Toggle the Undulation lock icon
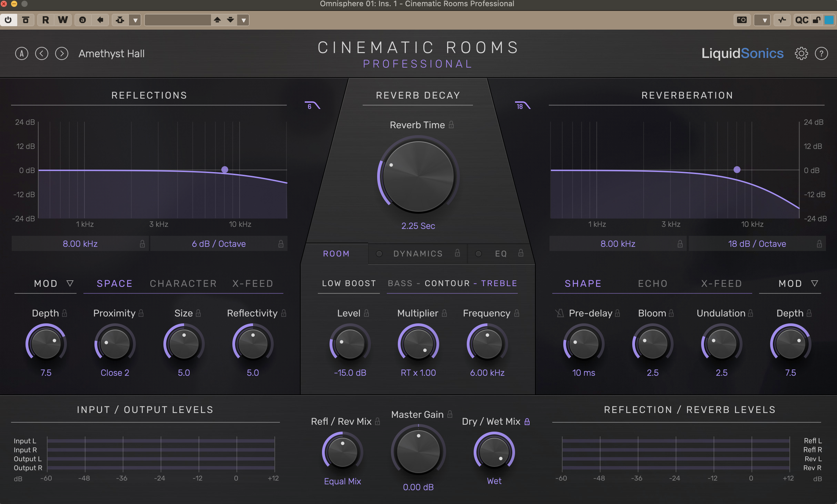Screen dimensions: 837x504 coord(750,313)
